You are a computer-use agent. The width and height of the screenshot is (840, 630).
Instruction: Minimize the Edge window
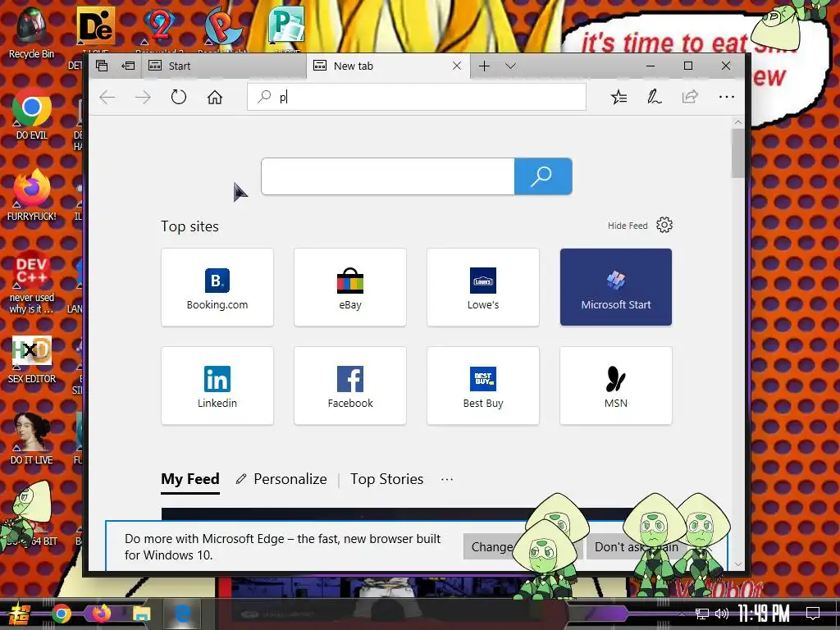point(651,66)
